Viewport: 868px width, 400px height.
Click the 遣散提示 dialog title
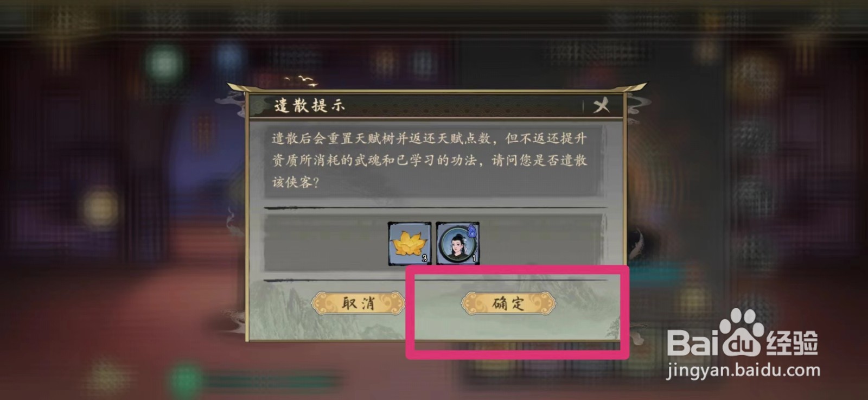(309, 105)
